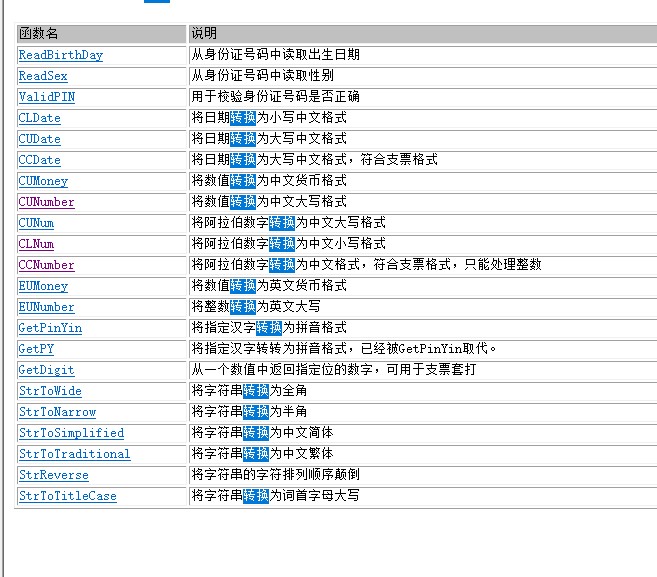Select the CUNum function link
This screenshot has width=657, height=577.
point(36,223)
